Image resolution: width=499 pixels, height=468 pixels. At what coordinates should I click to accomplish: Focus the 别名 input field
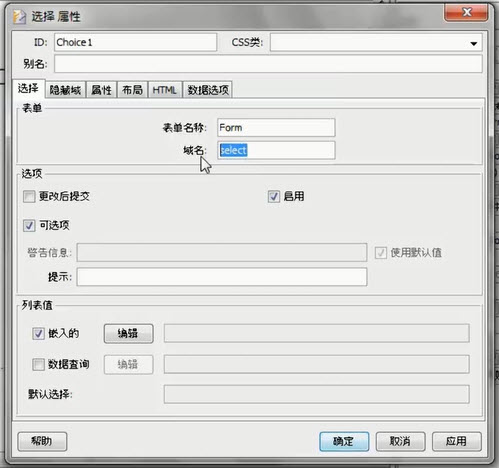click(x=268, y=64)
